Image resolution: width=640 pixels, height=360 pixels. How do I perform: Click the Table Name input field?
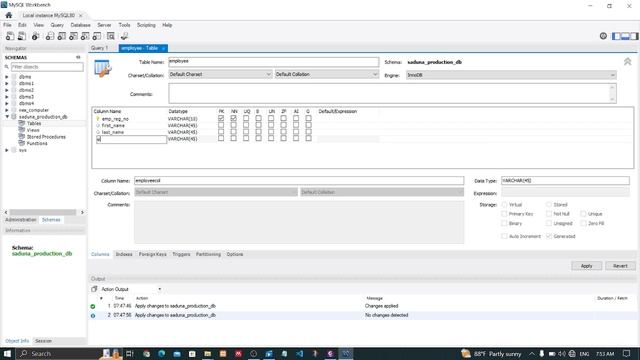273,62
